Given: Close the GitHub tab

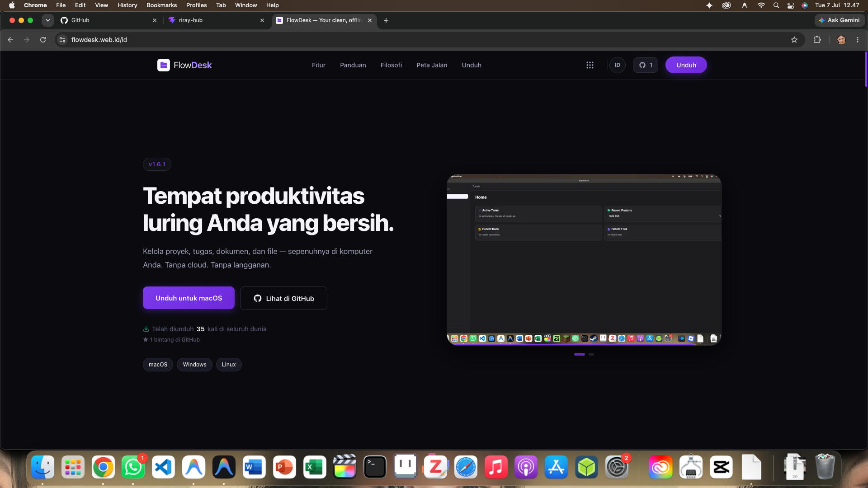Looking at the screenshot, I should 155,20.
